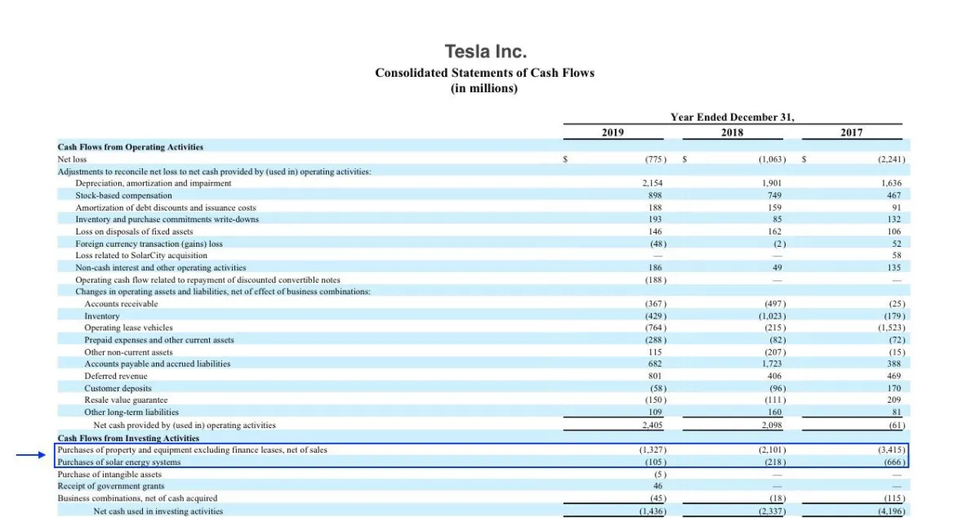The image size is (980, 518).
Task: Select 'Purchases of solar energy systems' label
Action: click(x=119, y=462)
